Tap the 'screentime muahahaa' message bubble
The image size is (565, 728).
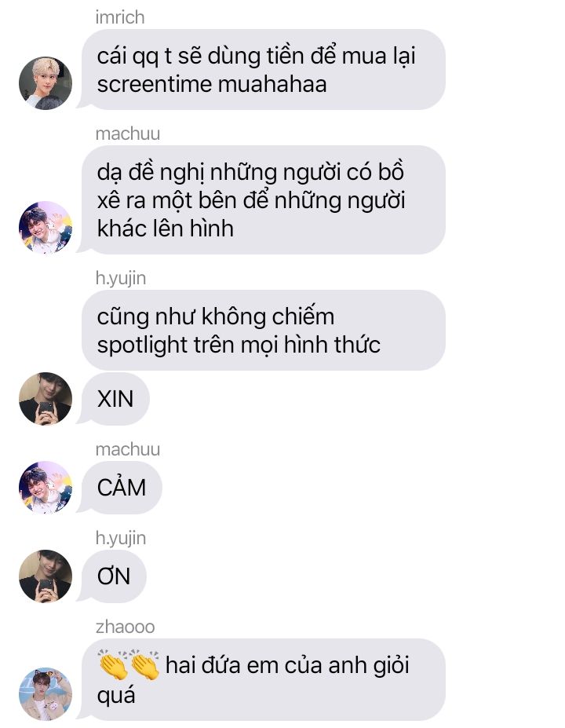coord(263,70)
